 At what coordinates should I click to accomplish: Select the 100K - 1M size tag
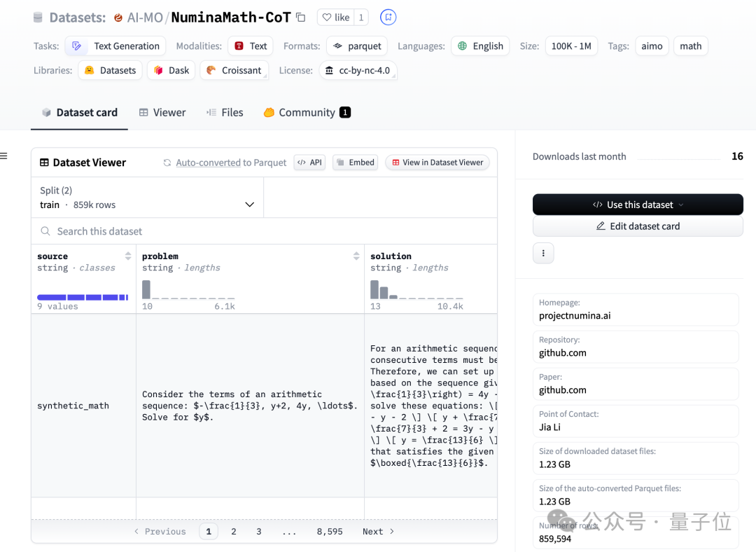pyautogui.click(x=571, y=46)
